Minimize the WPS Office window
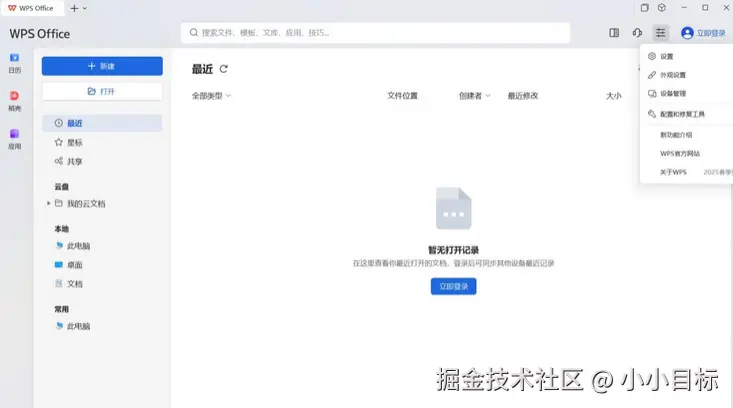This screenshot has width=733, height=408. pos(684,7)
